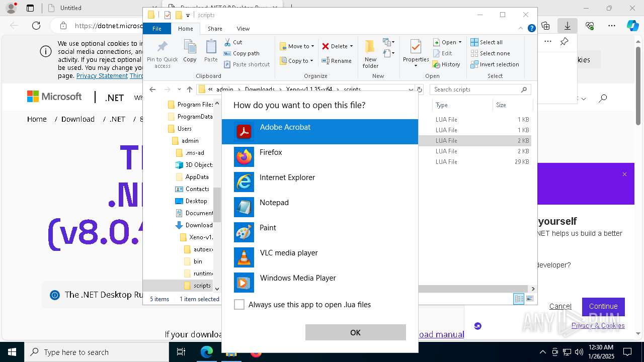
Task: Select the 3D Objects tree item
Action: (x=194, y=165)
